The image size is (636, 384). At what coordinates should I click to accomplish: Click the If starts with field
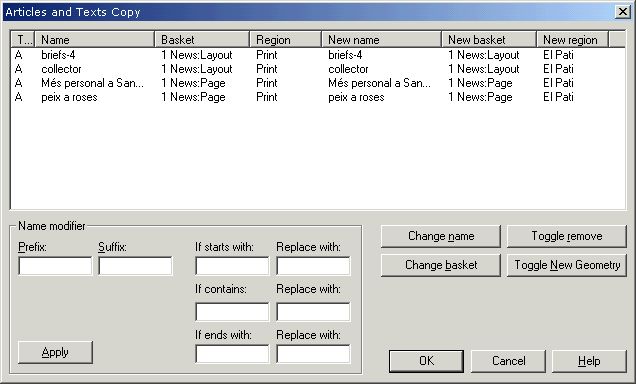tap(232, 266)
